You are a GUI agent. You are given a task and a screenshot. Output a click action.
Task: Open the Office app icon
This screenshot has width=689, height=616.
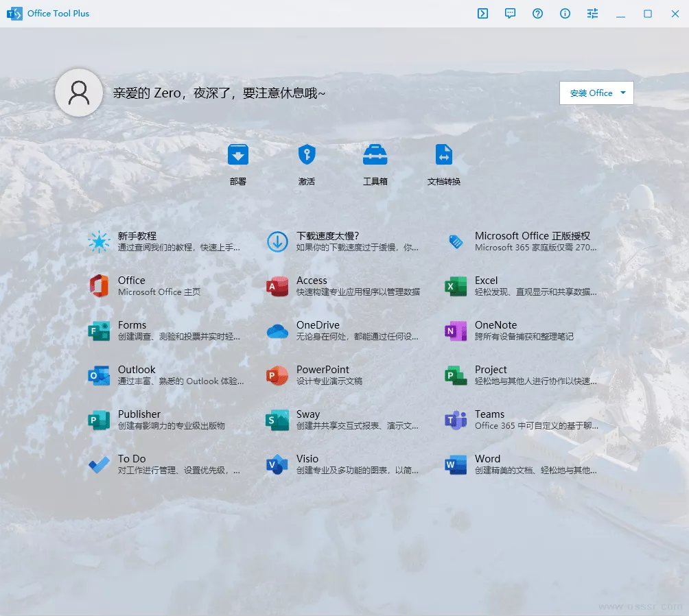[100, 286]
